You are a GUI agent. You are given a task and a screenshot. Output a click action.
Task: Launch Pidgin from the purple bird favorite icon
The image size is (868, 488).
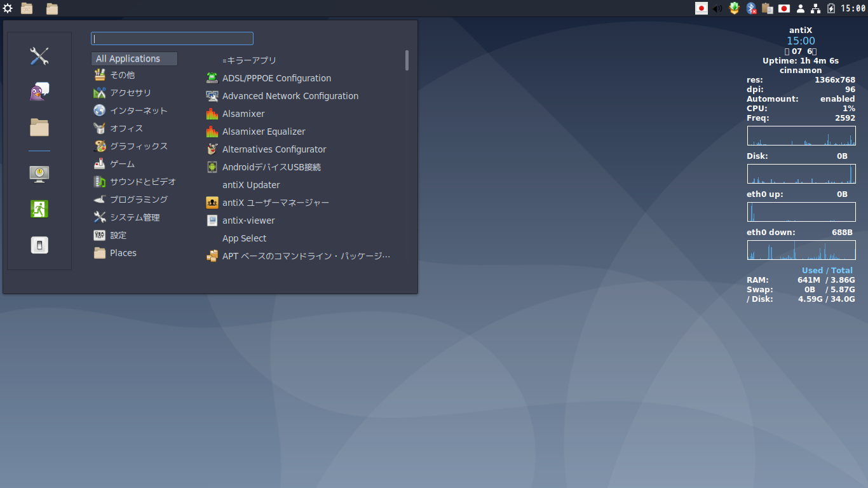tap(39, 92)
